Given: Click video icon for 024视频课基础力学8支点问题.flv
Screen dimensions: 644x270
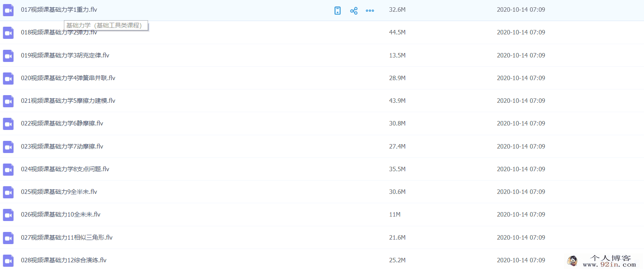Looking at the screenshot, I should point(8,170).
